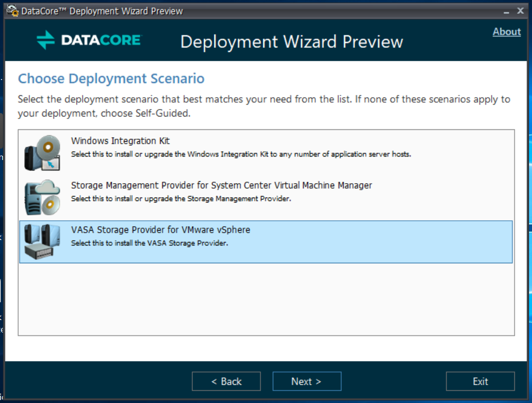Select the Windows Integration Kit title

(120, 141)
